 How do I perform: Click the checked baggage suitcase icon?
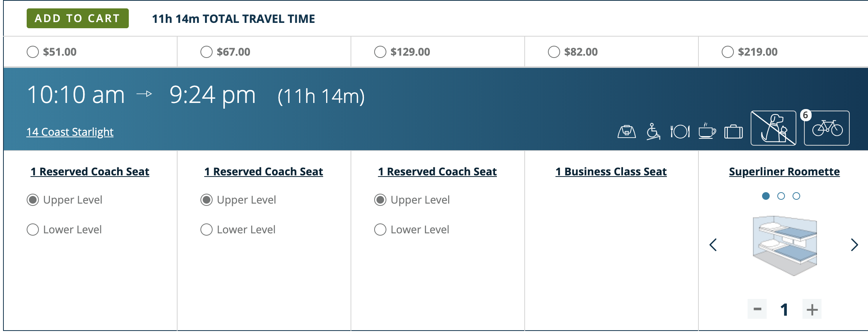coord(733,132)
